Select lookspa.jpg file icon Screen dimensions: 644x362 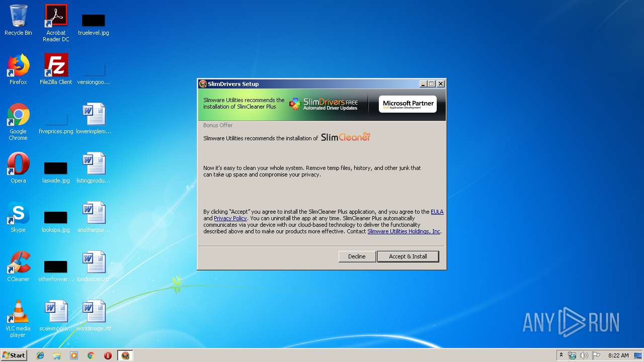[x=56, y=221]
